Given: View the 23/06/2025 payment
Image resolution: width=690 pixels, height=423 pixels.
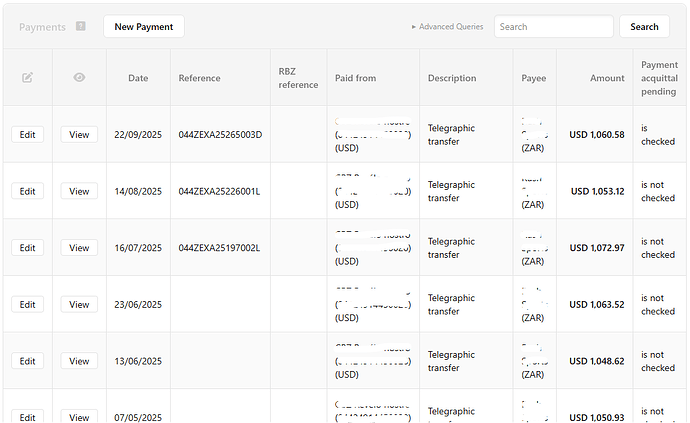Looking at the screenshot, I should pos(79,305).
